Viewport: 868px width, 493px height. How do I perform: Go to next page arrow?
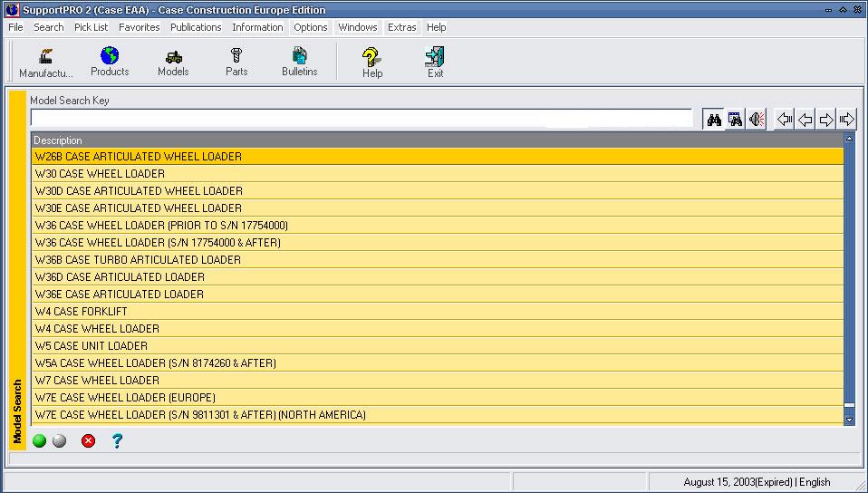coord(826,119)
